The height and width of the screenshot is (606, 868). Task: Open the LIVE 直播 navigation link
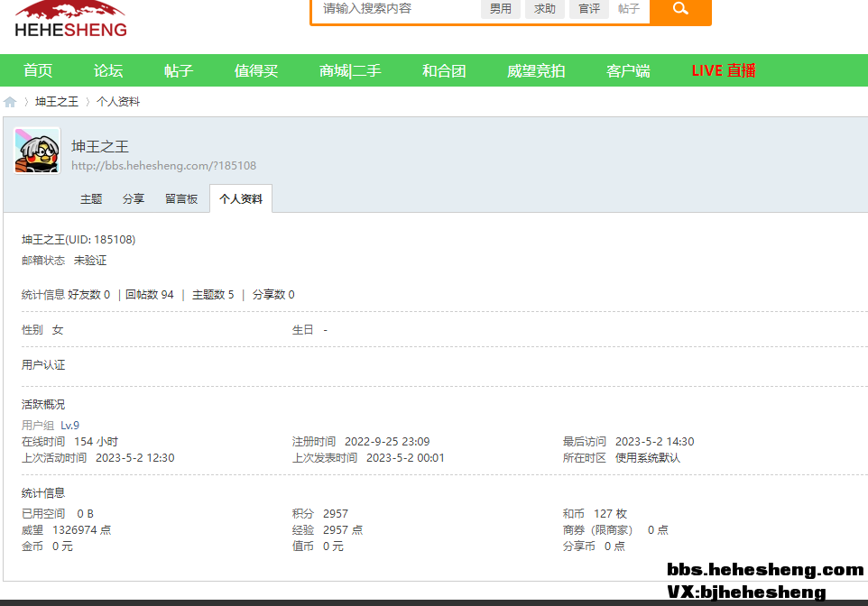(x=724, y=71)
